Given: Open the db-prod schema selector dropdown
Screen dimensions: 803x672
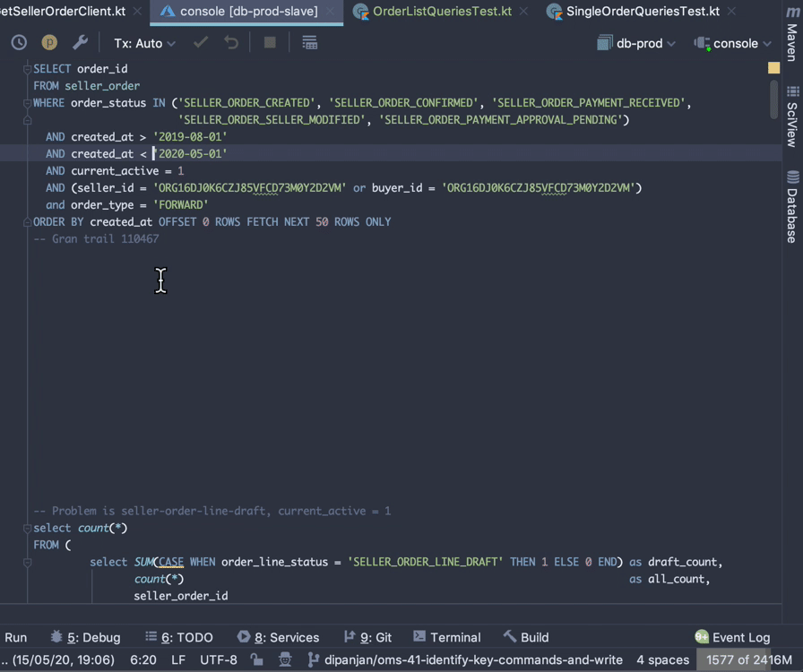Looking at the screenshot, I should [636, 42].
